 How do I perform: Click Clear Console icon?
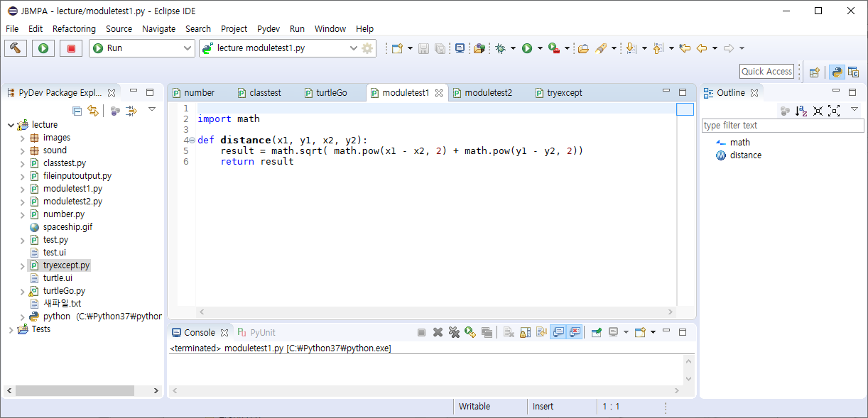[x=509, y=332]
